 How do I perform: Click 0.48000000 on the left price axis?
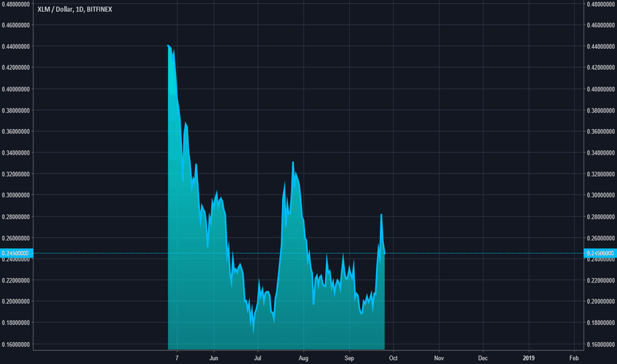coord(16,5)
